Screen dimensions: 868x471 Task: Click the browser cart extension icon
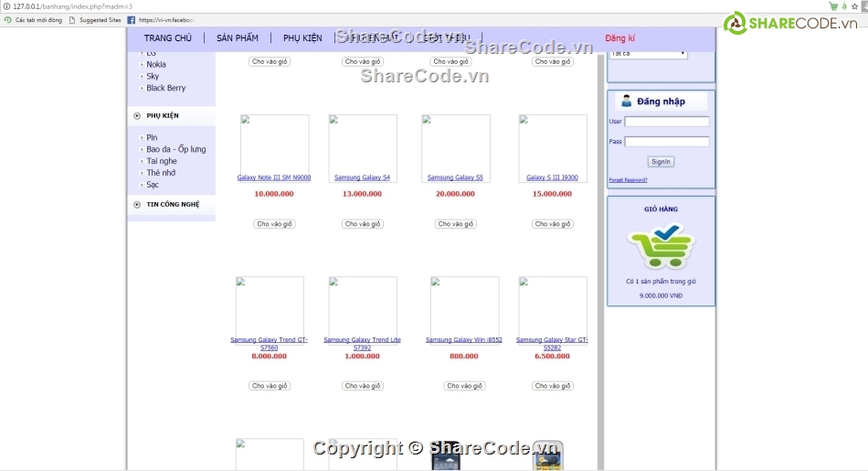click(x=833, y=6)
